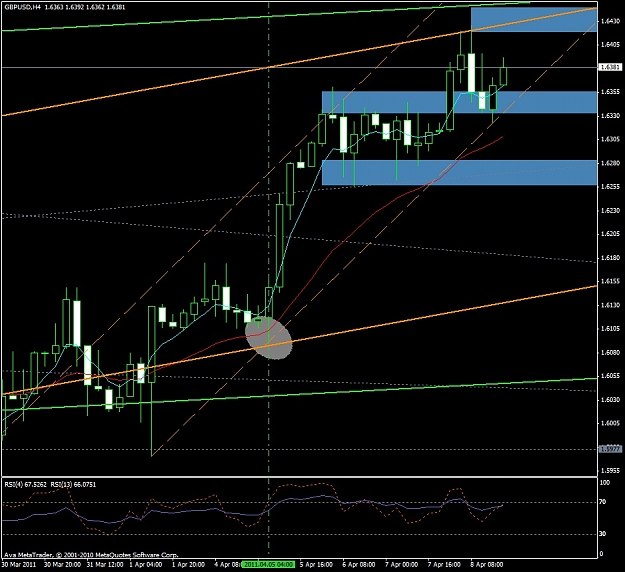Click the 1.6330 price axis label
The width and height of the screenshot is (625, 572).
point(610,116)
